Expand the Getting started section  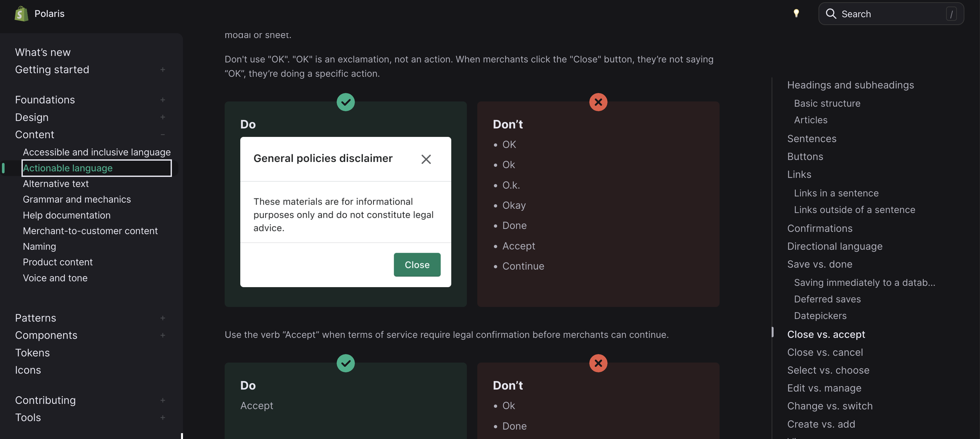pos(162,70)
